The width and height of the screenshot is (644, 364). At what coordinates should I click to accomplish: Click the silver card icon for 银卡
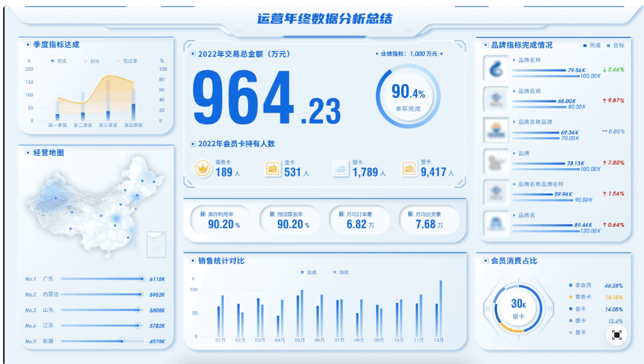coord(340,168)
